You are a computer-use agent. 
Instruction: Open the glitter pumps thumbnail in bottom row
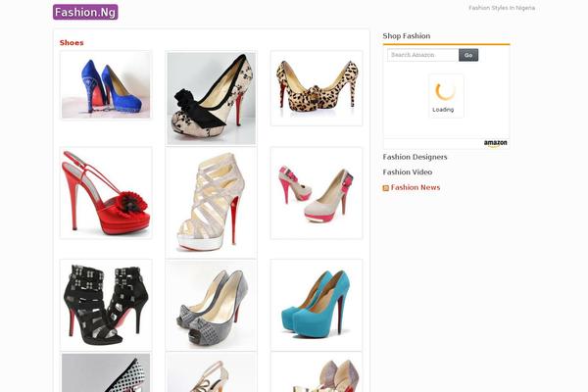click(317, 372)
